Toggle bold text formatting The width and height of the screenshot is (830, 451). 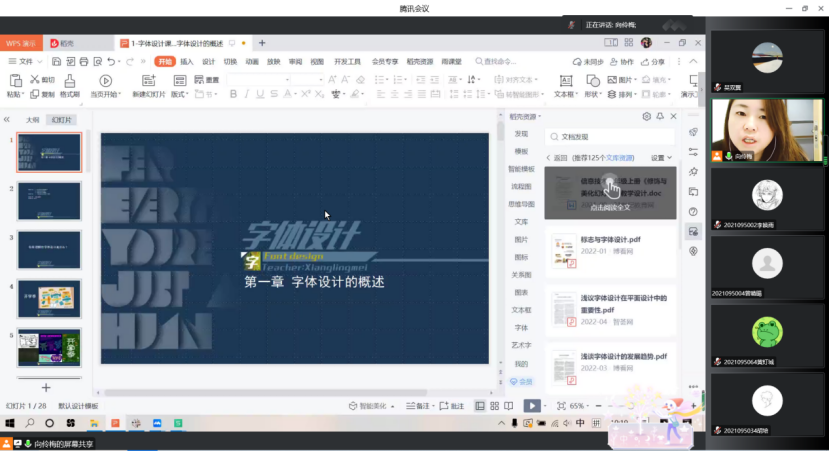[x=233, y=94]
